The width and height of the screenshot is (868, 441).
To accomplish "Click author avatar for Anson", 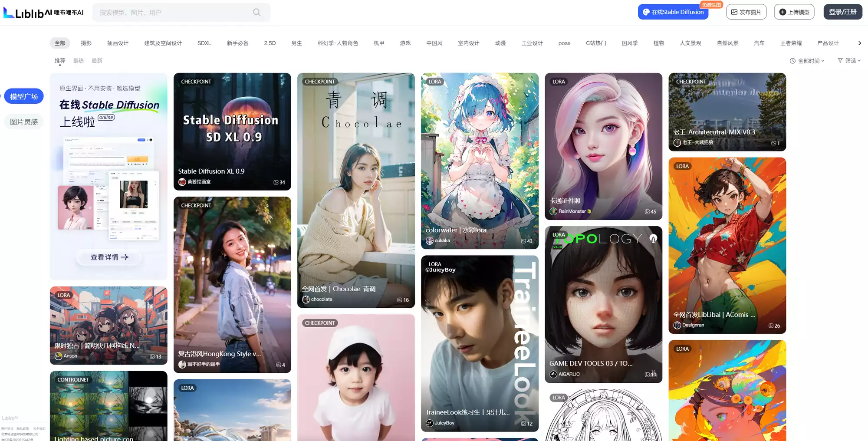I will (x=59, y=356).
